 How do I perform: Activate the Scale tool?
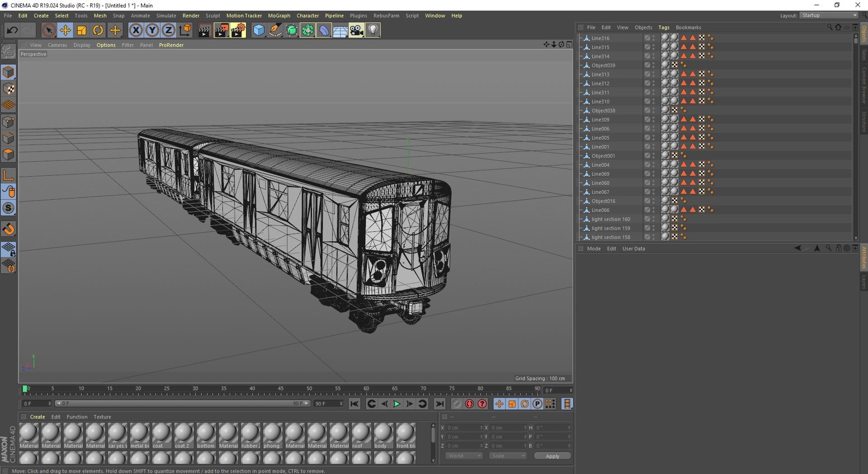click(x=81, y=30)
